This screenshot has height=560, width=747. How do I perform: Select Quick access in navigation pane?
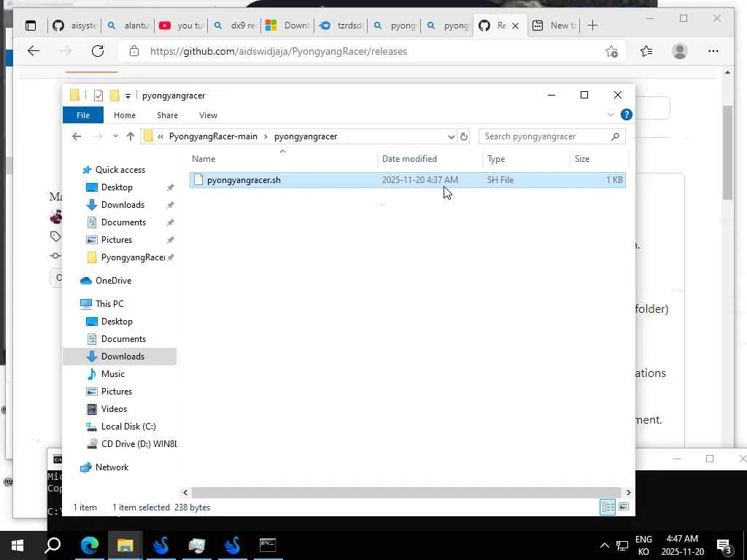click(x=120, y=169)
